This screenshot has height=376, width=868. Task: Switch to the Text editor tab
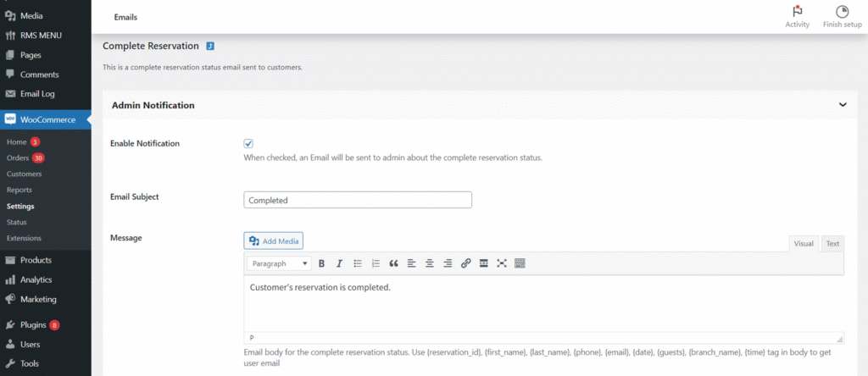pyautogui.click(x=832, y=243)
